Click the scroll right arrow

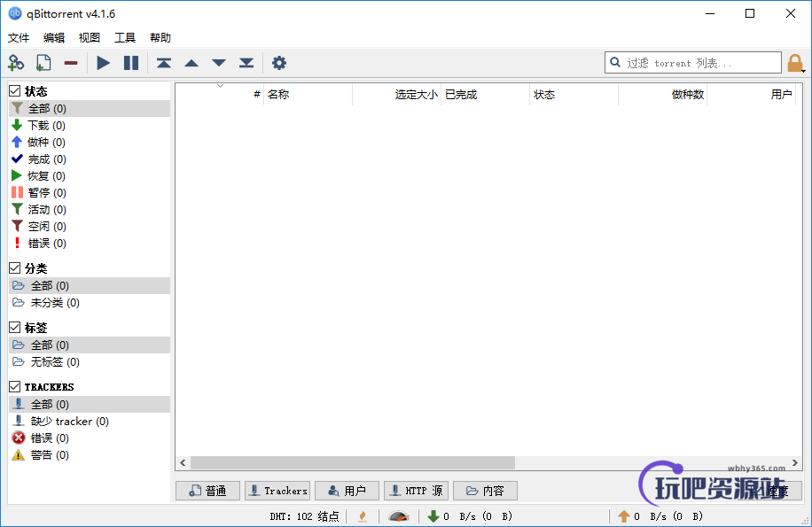[x=795, y=463]
